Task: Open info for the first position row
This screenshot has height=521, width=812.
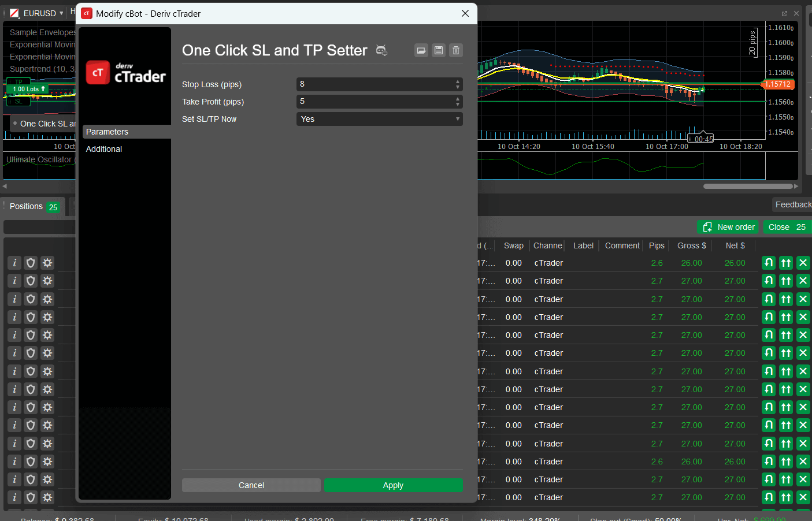Action: tap(14, 263)
